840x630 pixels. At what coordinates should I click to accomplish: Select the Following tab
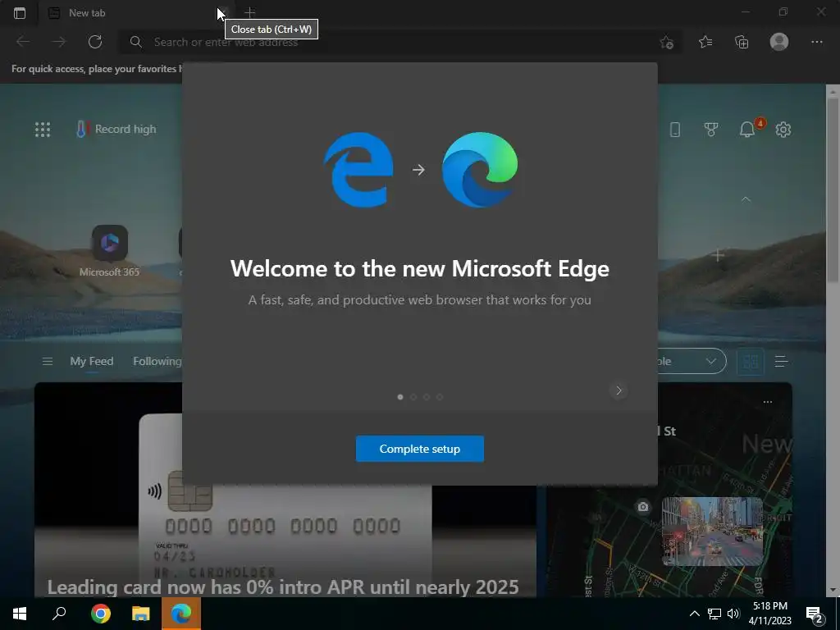pyautogui.click(x=157, y=361)
